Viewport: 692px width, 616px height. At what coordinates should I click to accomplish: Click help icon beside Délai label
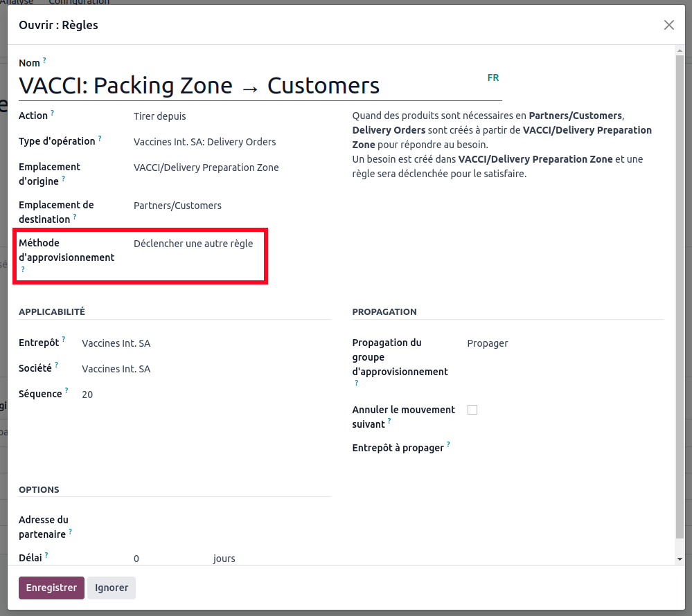click(46, 556)
